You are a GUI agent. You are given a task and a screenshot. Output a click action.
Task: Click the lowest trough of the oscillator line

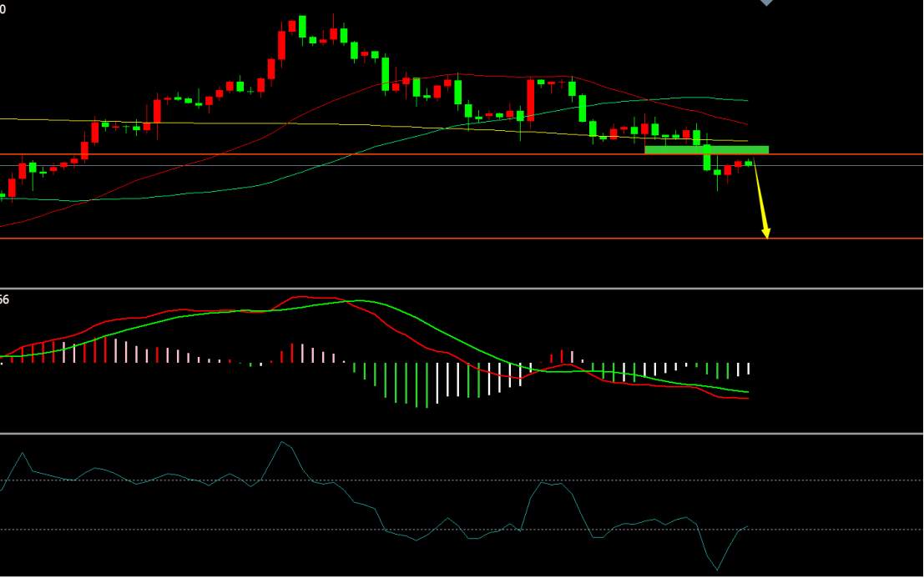click(x=717, y=569)
